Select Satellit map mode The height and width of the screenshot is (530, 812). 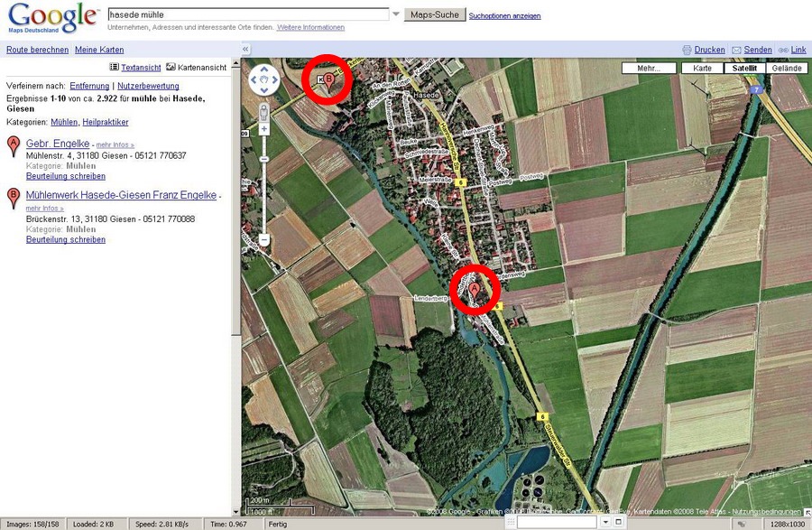[743, 68]
